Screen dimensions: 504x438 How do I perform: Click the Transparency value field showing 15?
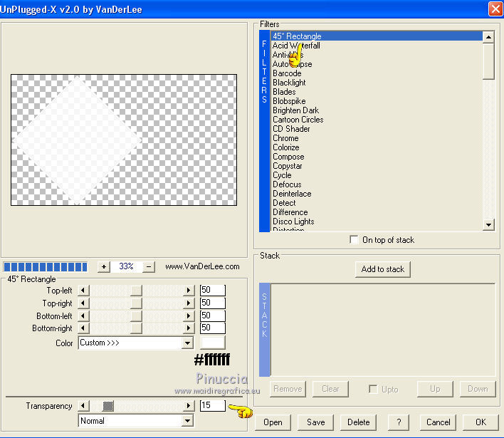(213, 405)
